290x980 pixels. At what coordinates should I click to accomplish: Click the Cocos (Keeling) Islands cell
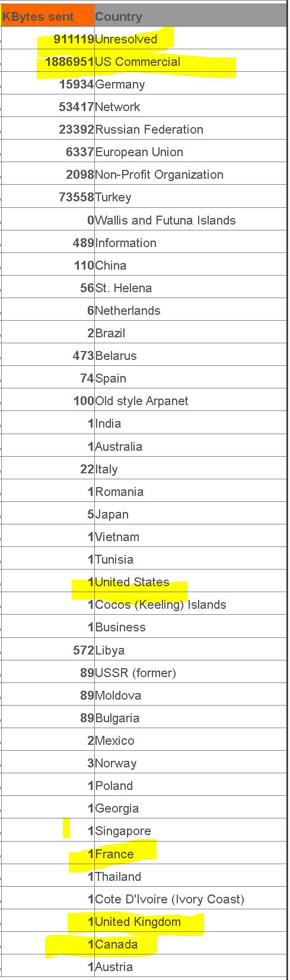190,605
